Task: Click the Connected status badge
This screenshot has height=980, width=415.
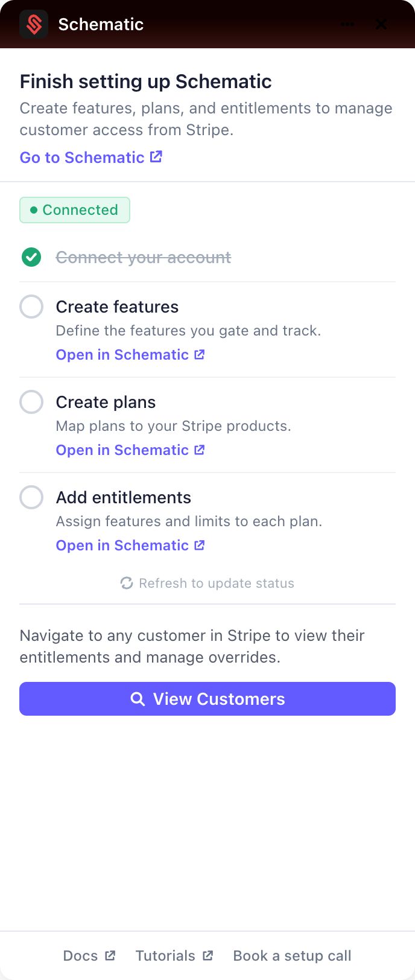Action: [74, 210]
